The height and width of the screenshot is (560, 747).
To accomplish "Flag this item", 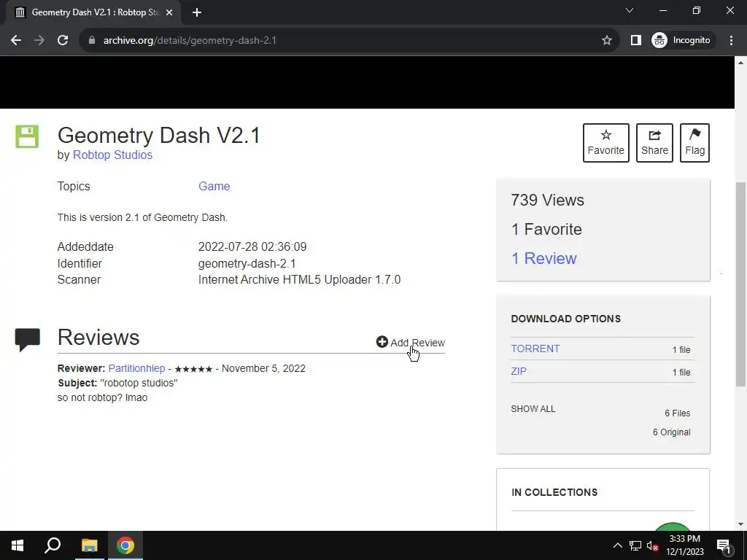I will (694, 143).
